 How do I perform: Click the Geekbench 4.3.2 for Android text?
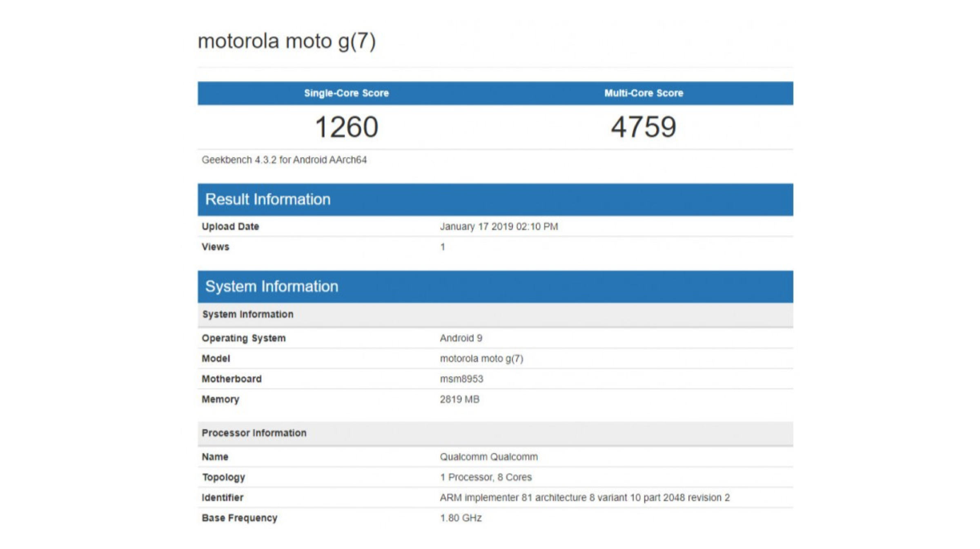point(284,160)
